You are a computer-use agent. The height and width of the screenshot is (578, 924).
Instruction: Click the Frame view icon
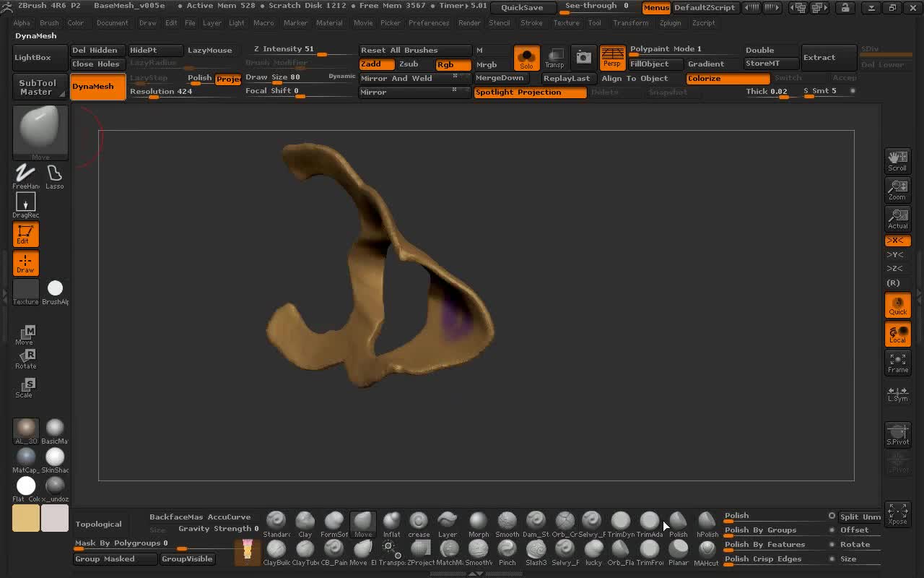[897, 363]
